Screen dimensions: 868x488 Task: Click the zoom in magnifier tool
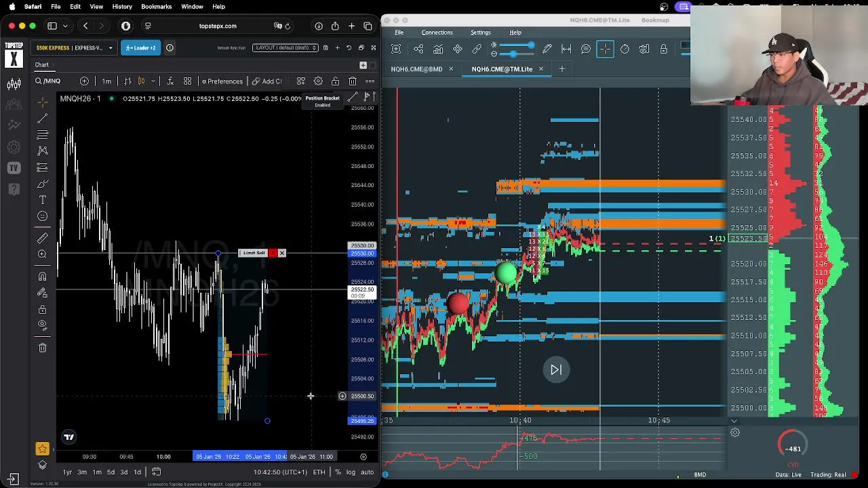(43, 254)
